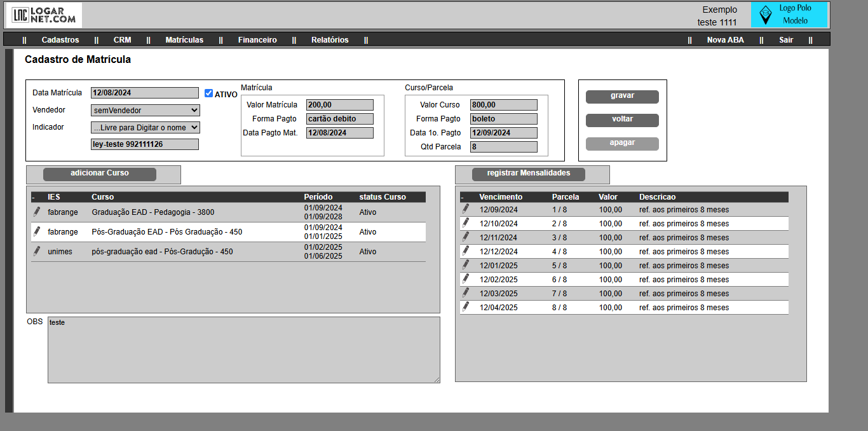Image resolution: width=868 pixels, height=431 pixels.
Task: Click the date 12/01/2025 in installments table
Action: point(499,266)
